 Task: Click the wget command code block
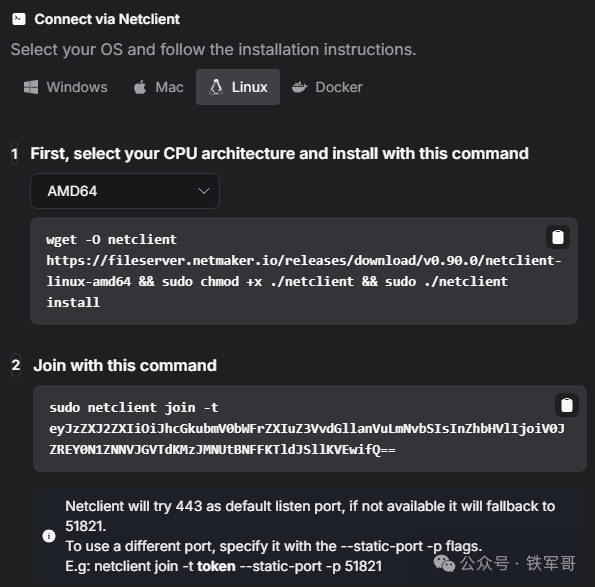[x=304, y=271]
